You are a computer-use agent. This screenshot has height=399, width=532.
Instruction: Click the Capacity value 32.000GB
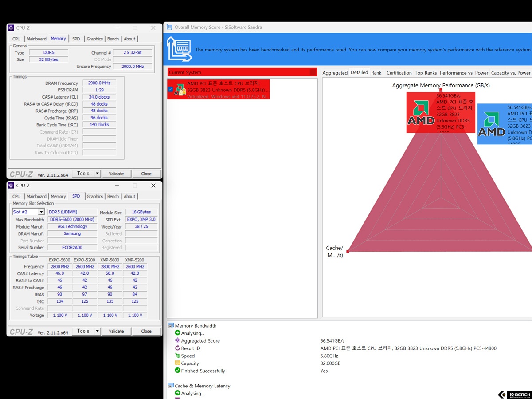click(331, 363)
